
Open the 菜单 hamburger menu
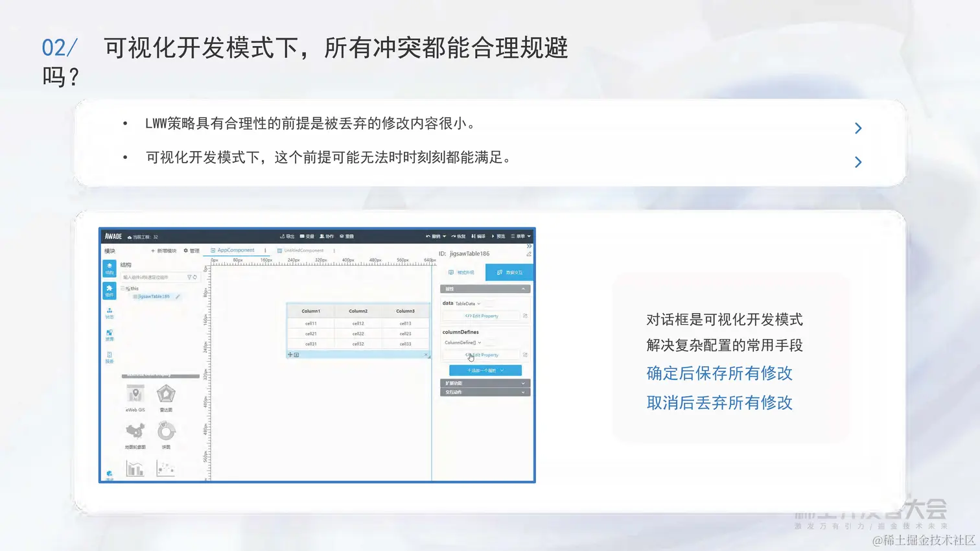(x=520, y=237)
